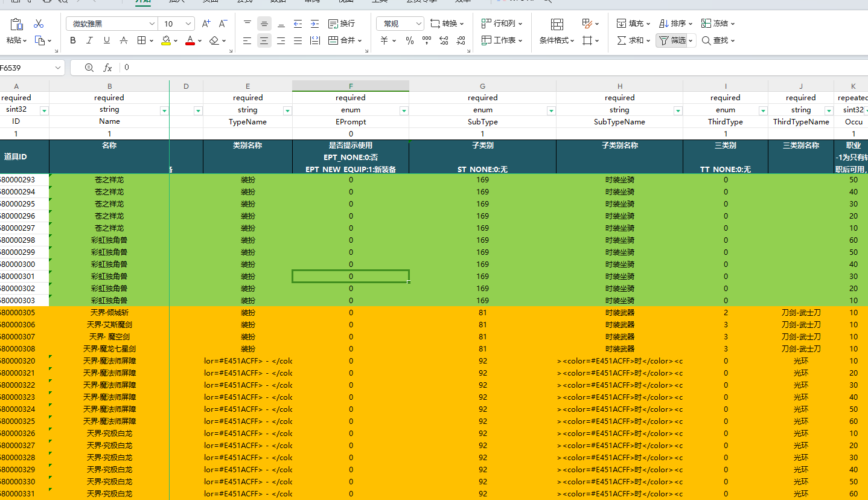Open the font size 10 dropdown
Screen dimensions: 868x500
click(188, 24)
